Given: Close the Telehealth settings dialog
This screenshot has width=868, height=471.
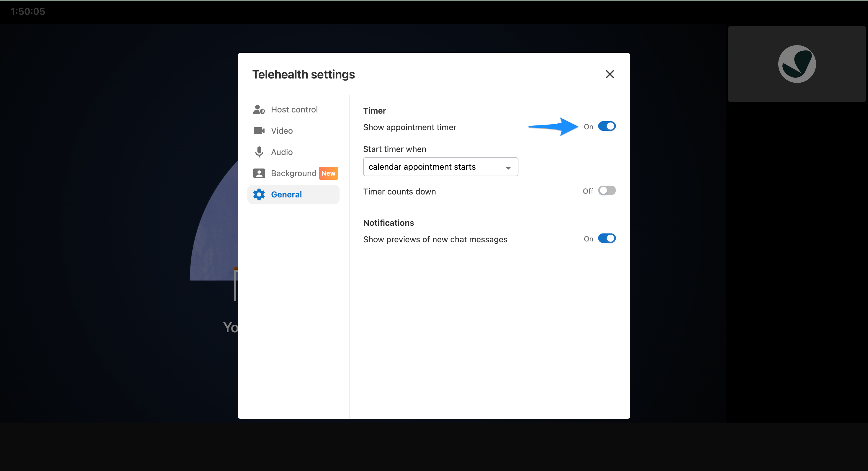Looking at the screenshot, I should tap(610, 74).
